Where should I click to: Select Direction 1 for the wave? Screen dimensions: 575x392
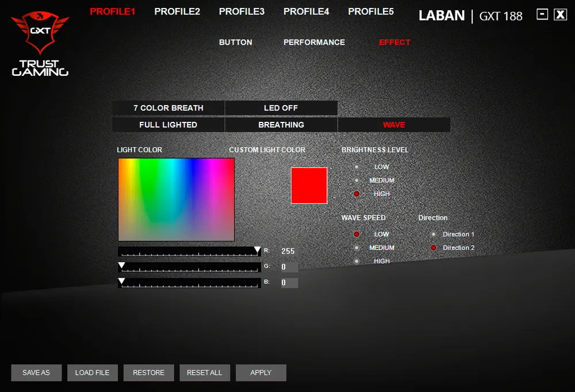(434, 235)
